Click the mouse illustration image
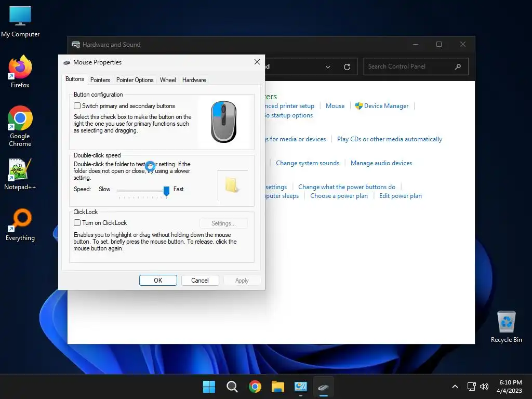 coord(223,122)
